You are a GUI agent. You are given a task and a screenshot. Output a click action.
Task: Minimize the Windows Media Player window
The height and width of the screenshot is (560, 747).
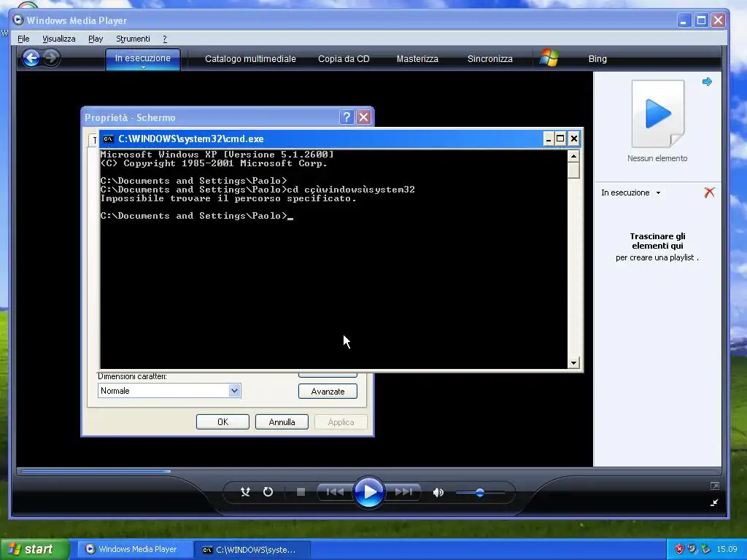[x=684, y=20]
